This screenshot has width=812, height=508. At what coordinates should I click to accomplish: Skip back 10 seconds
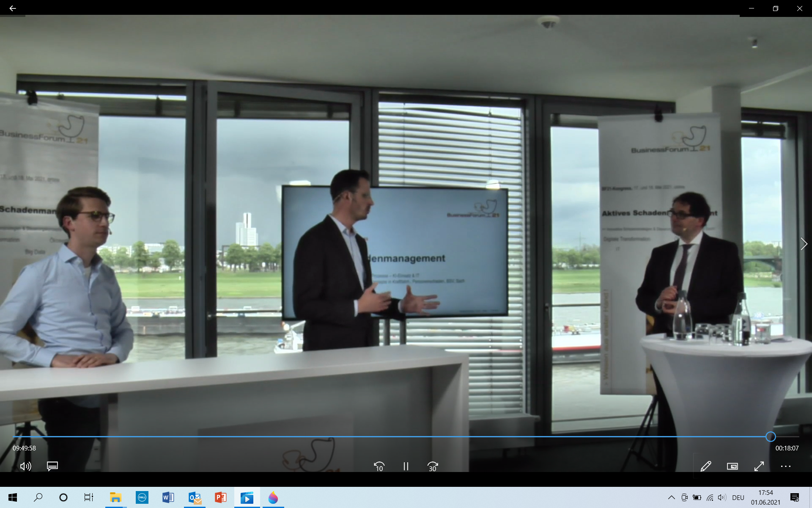(x=379, y=466)
